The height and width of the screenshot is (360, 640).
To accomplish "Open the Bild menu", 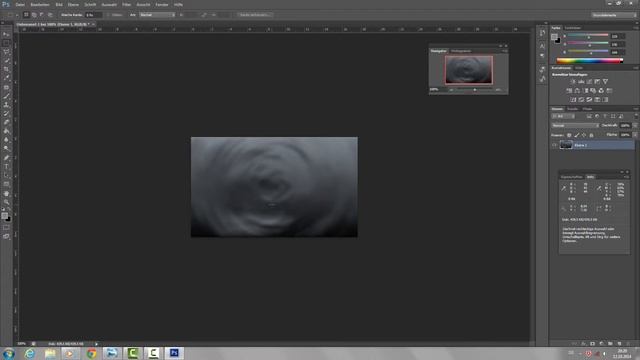I will (59, 4).
